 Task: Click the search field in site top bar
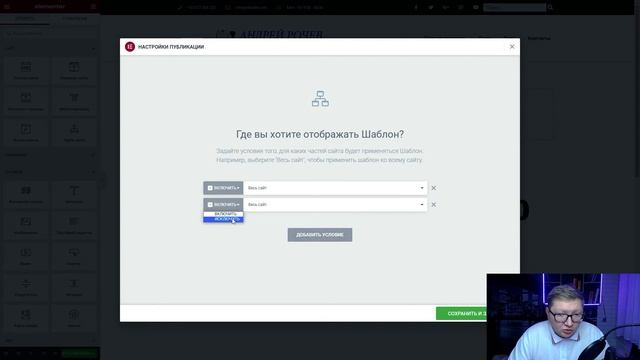[x=514, y=7]
